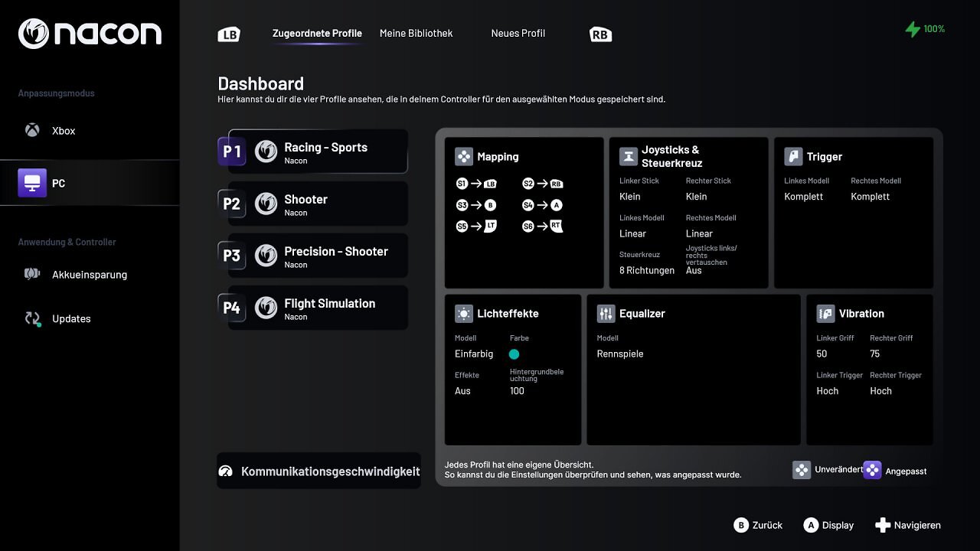
Task: Click the Linker Griff value 50
Action: tap(822, 354)
